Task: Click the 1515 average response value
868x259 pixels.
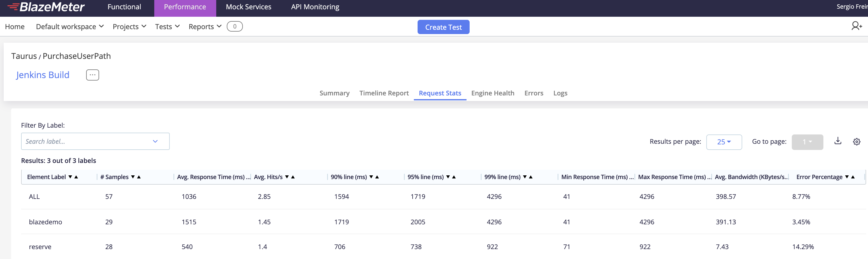Action: [x=189, y=222]
